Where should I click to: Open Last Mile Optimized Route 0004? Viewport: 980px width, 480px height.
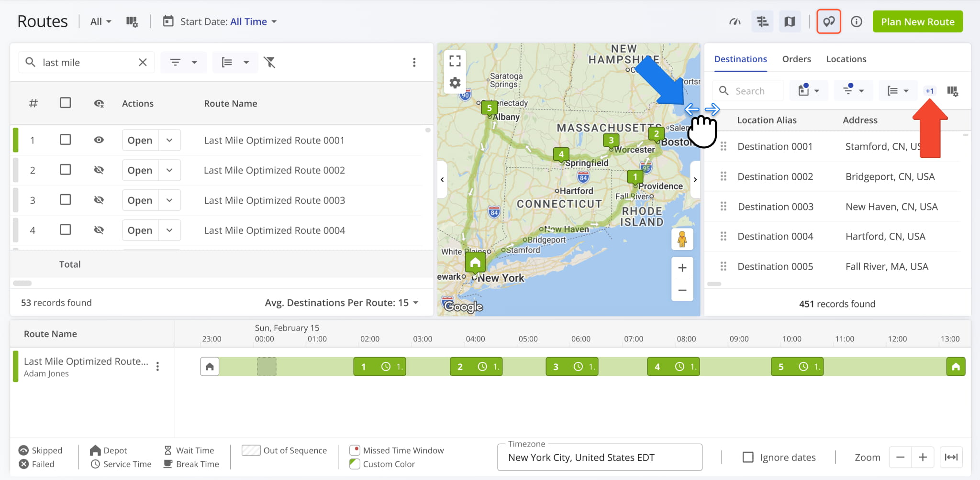[140, 230]
